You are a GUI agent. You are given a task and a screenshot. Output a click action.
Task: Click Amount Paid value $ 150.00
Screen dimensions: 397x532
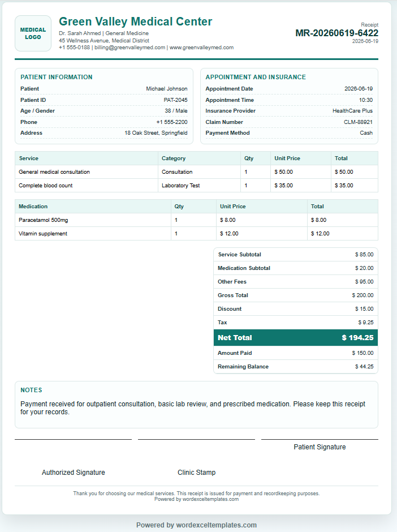click(363, 353)
